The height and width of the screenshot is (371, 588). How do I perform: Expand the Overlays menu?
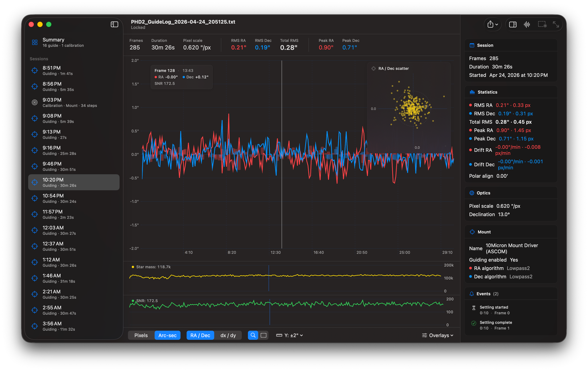437,335
